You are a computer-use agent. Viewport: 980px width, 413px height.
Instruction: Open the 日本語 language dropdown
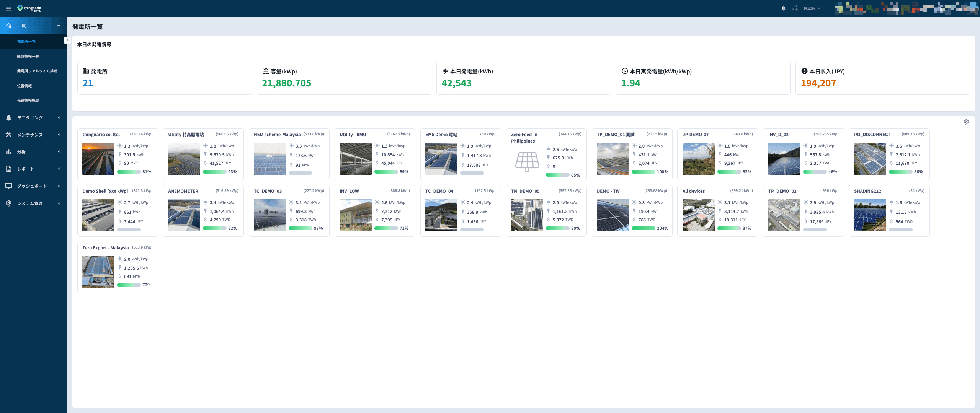coord(812,8)
